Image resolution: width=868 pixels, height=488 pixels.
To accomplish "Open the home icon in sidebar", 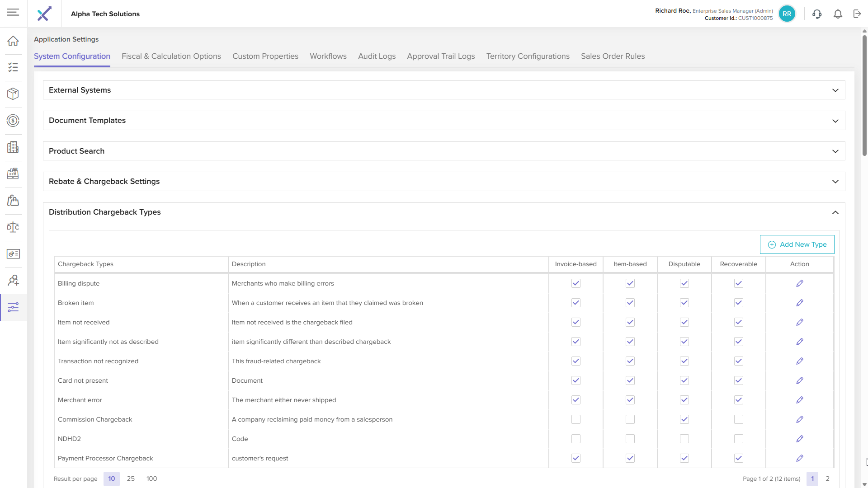I will click(13, 41).
